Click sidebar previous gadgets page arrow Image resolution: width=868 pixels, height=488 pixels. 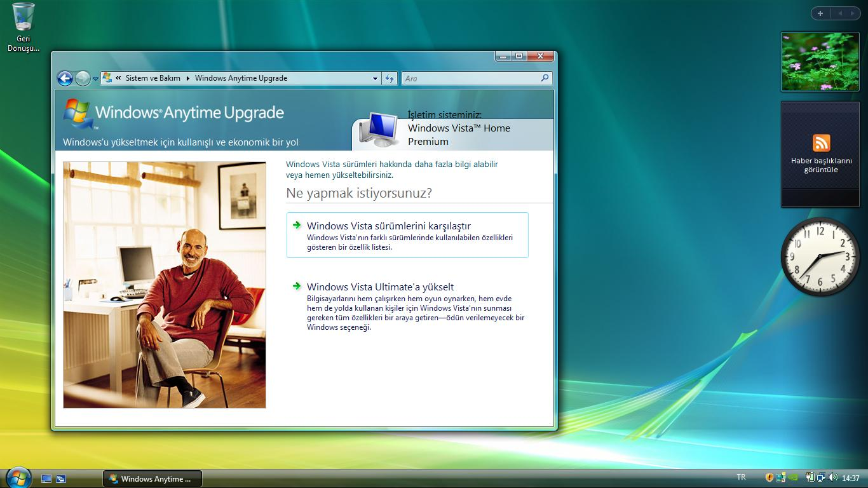(839, 13)
